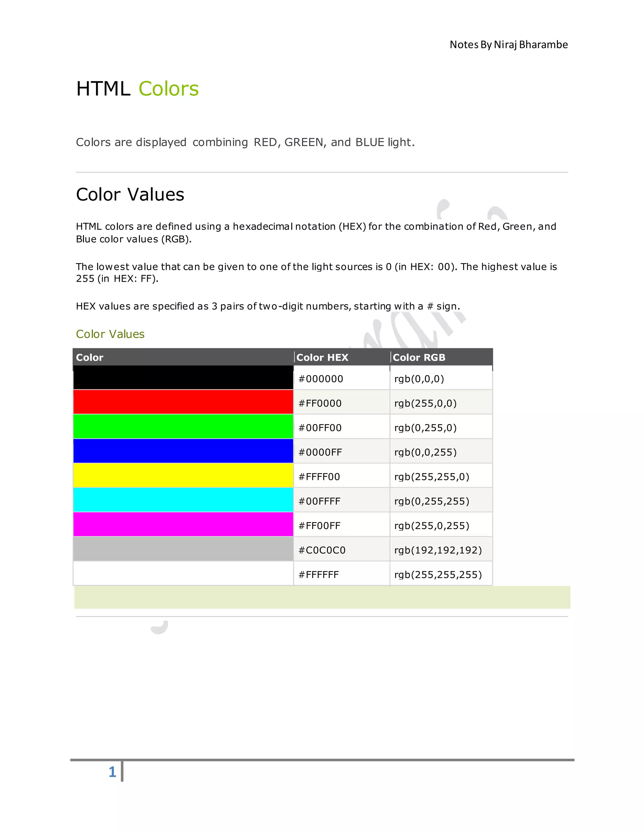Click the HTML Colors page title
Viewport: 644px width, 833px height.
(137, 89)
